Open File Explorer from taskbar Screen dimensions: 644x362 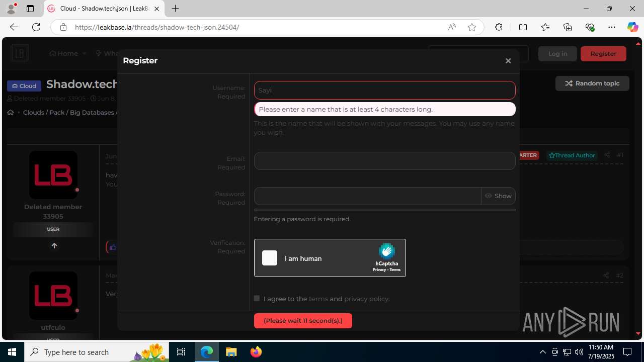point(231,352)
